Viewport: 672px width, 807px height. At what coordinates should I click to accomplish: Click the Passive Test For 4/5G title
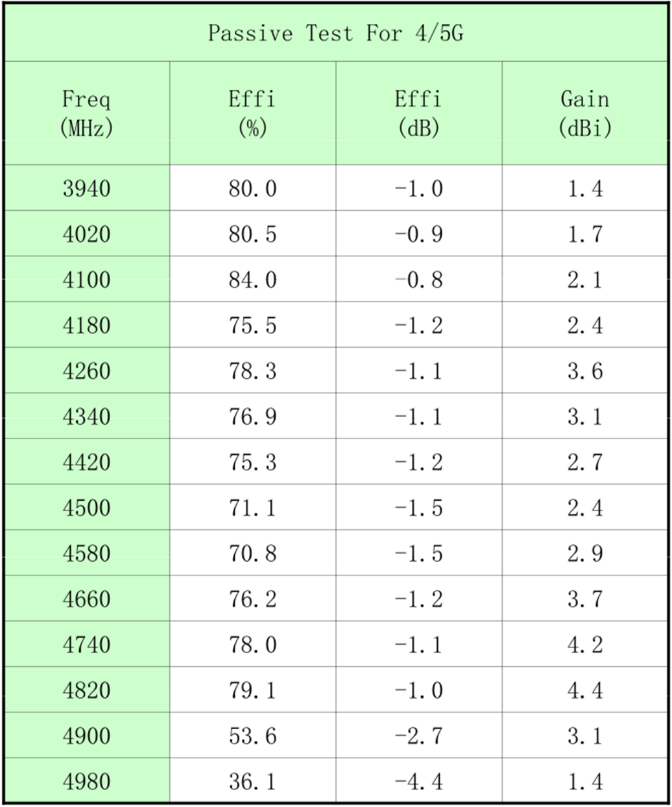335,33
